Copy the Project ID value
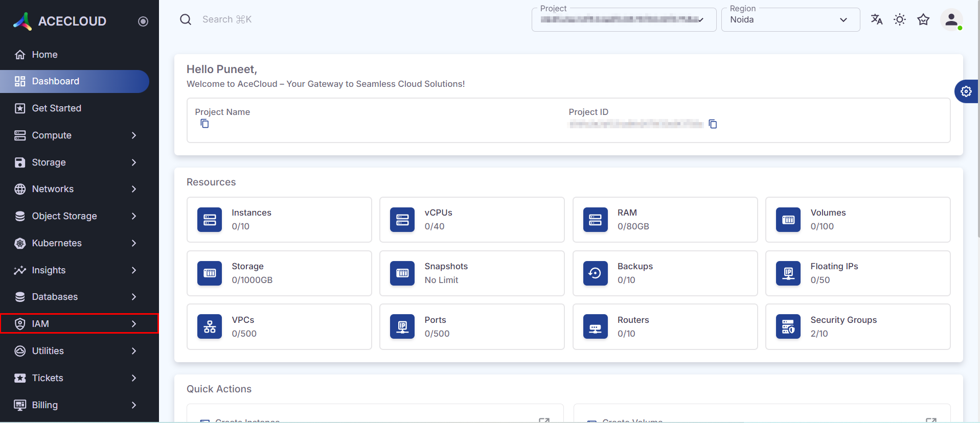This screenshot has width=980, height=423. [713, 124]
